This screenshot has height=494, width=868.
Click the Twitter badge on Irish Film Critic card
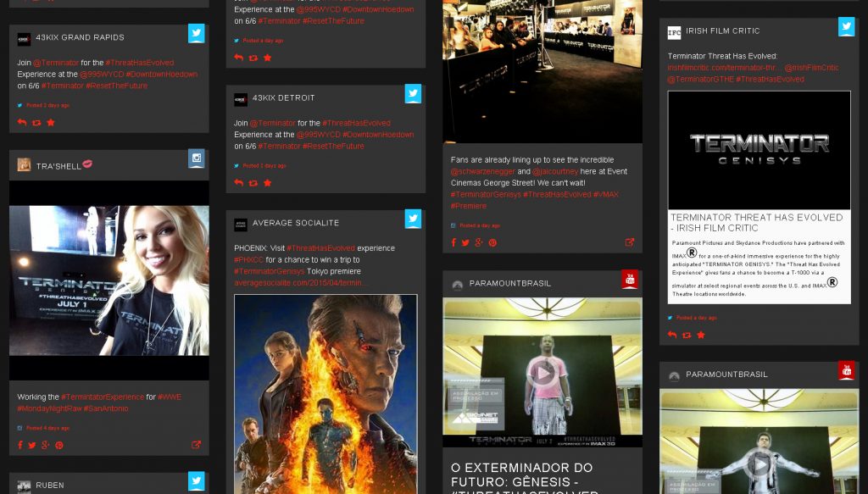(847, 26)
